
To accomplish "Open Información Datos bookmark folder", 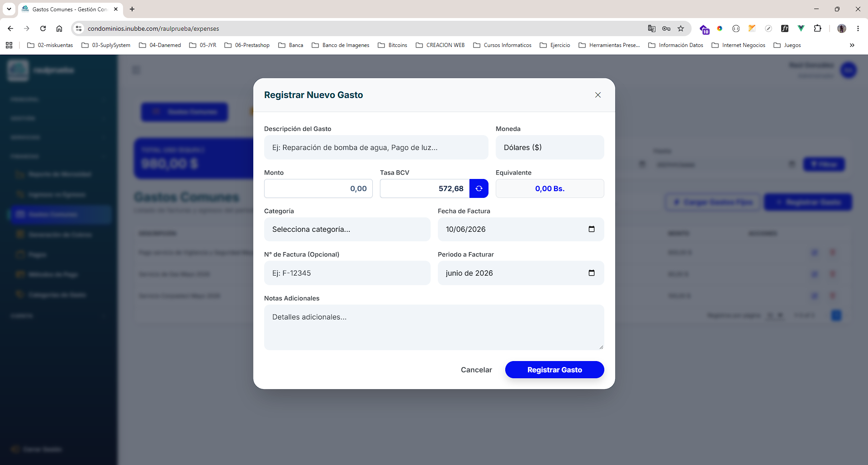I will coord(676,45).
